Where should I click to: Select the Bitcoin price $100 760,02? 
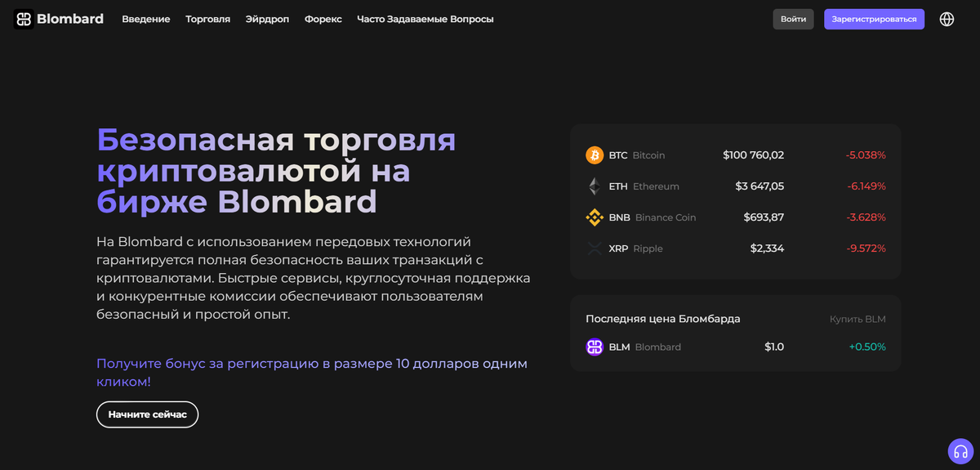(x=753, y=155)
